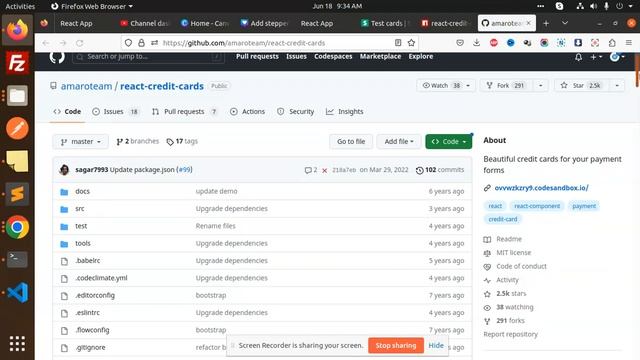Open commit comments bubble icon
The image size is (640, 360).
pos(311,170)
